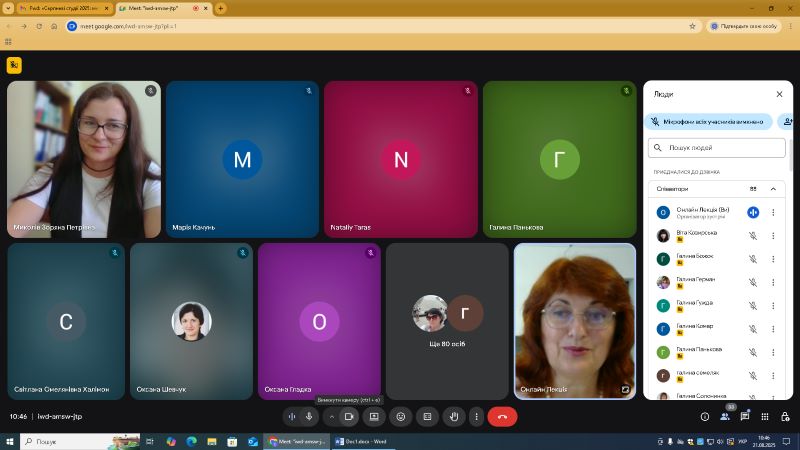
Task: Switch to Doc1.docx Word in taskbar
Action: tap(360, 441)
